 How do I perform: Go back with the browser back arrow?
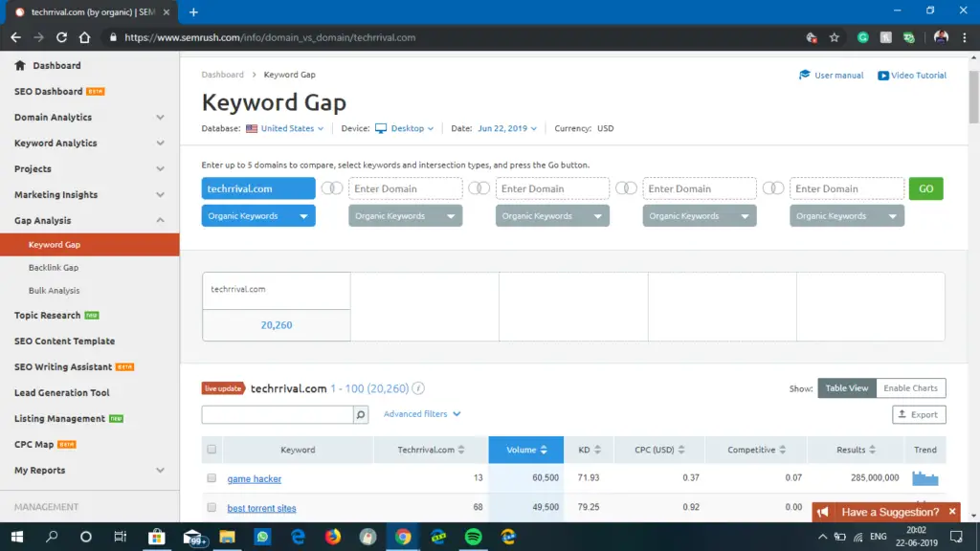(15, 37)
